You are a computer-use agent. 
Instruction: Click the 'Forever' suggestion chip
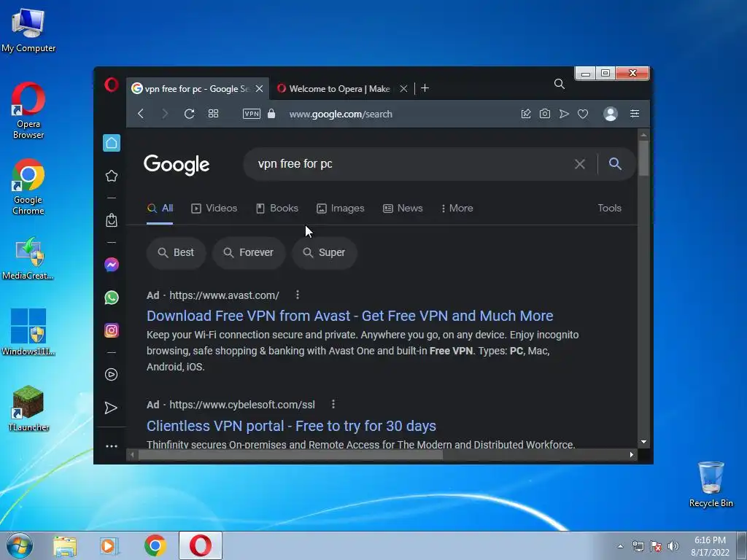[249, 252]
